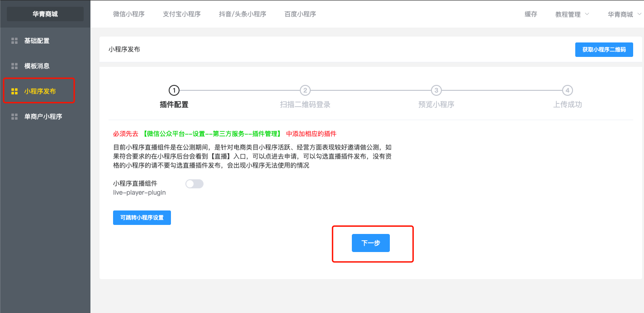The height and width of the screenshot is (313, 644).
Task: Click the 获取小程序二维码 button
Action: [x=604, y=50]
